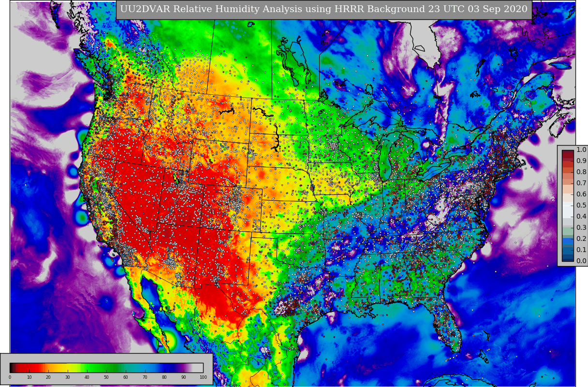The image size is (588, 387).
Task: Pick the peach swatch beside the 0.6 label
Action: [x=568, y=189]
